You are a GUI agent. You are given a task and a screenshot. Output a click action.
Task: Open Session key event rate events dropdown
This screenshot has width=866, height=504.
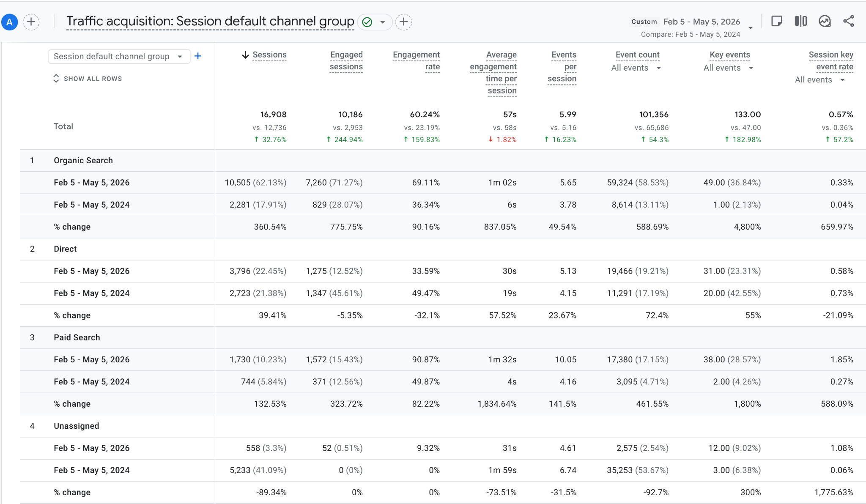pyautogui.click(x=819, y=79)
